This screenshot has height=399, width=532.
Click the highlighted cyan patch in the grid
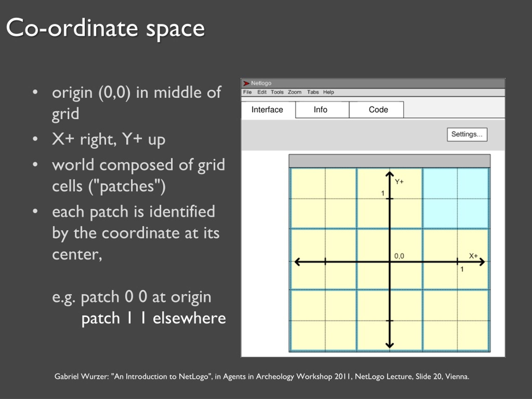pyautogui.click(x=456, y=198)
